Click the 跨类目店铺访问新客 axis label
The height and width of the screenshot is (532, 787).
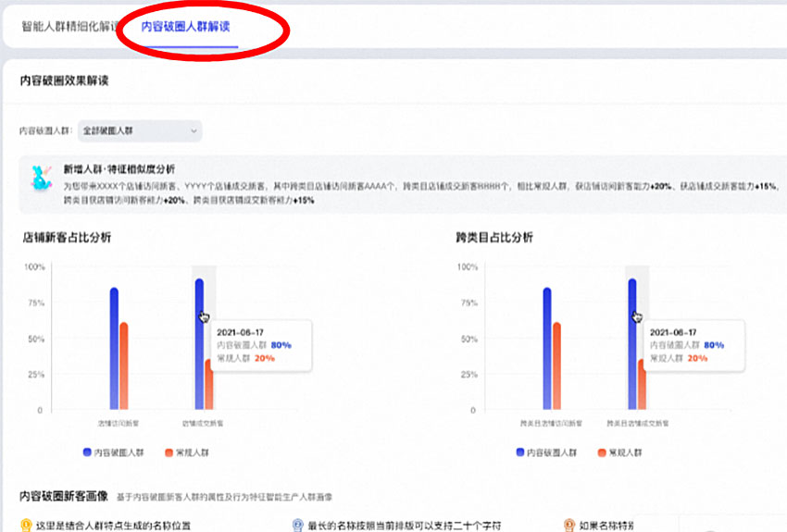(x=551, y=423)
